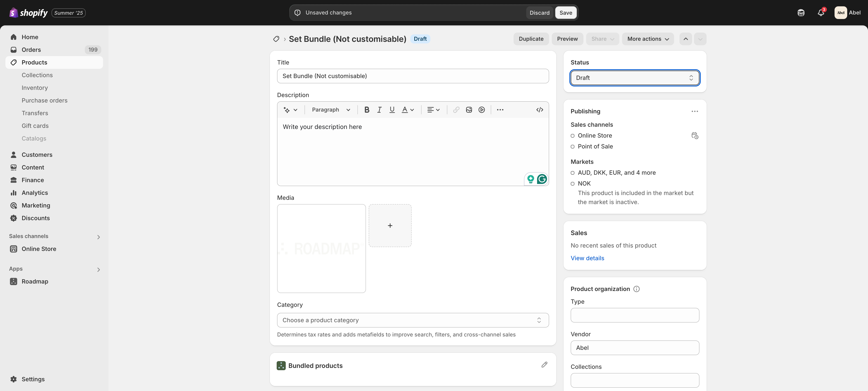The image size is (868, 391).
Task: Apply underline formatting in description
Action: (x=392, y=110)
